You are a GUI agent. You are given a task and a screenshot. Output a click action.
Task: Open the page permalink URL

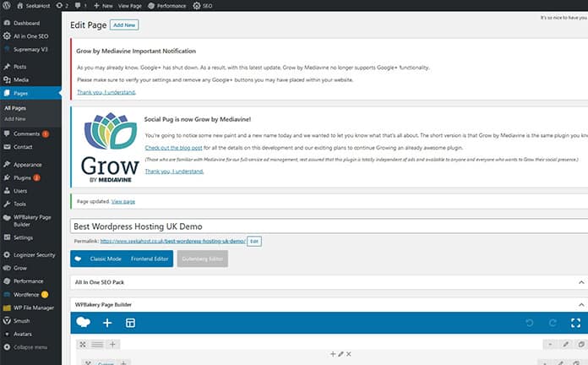coord(173,241)
